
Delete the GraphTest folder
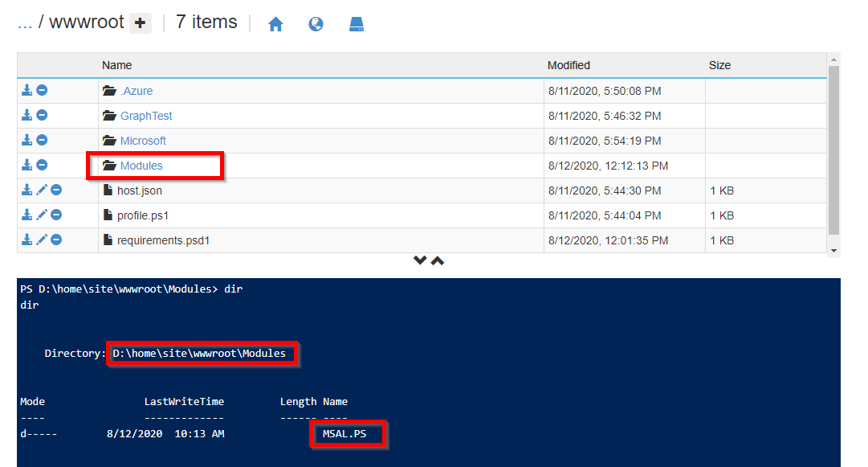[41, 115]
